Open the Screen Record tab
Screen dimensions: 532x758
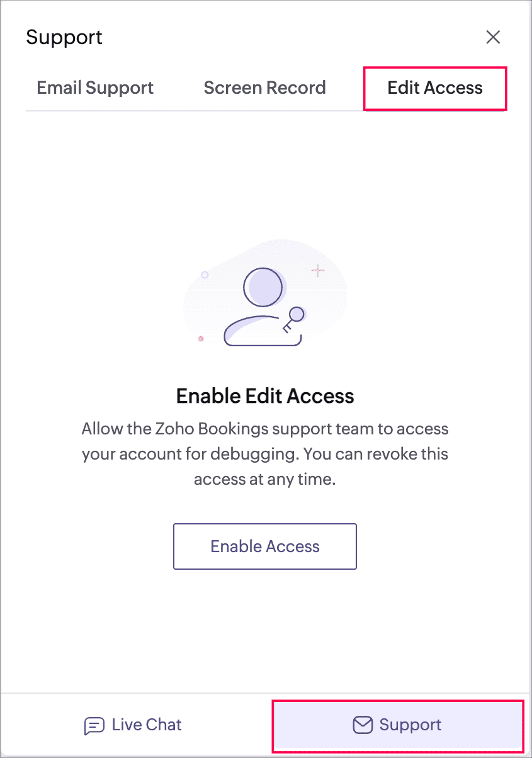coord(264,88)
